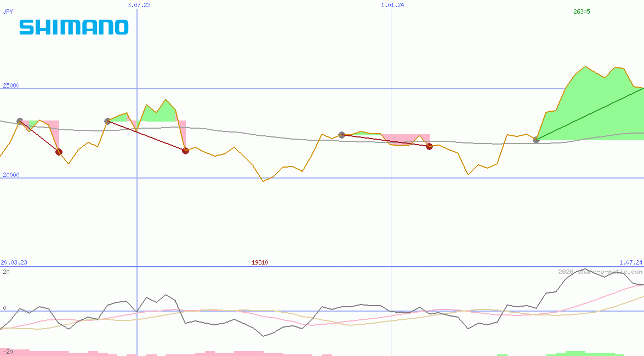Click the Shimano company logo
Viewport: 644px width, 356px height.
click(x=74, y=26)
